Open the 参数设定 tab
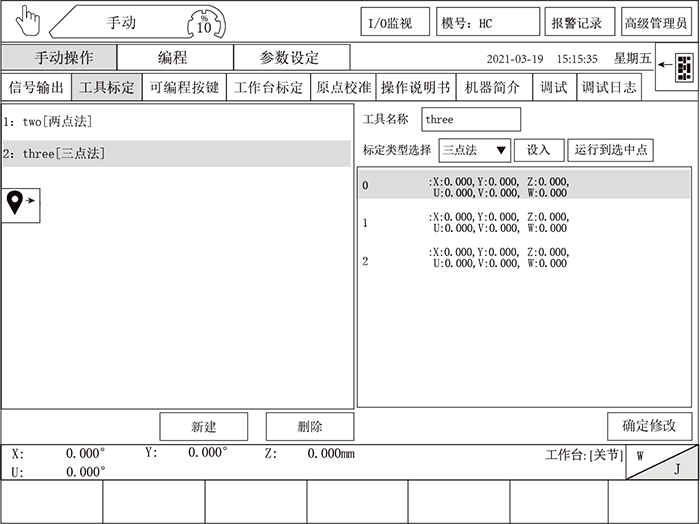Image resolution: width=700 pixels, height=524 pixels. 291,58
